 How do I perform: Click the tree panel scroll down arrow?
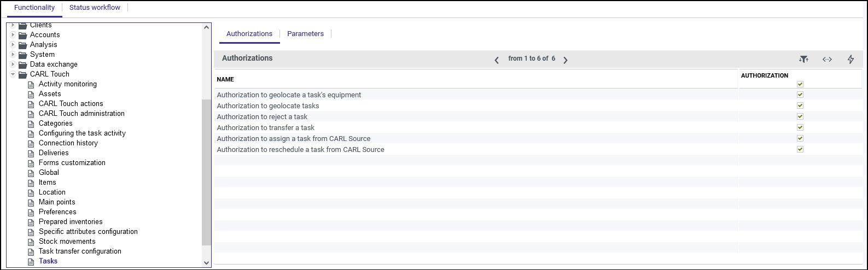point(206,263)
